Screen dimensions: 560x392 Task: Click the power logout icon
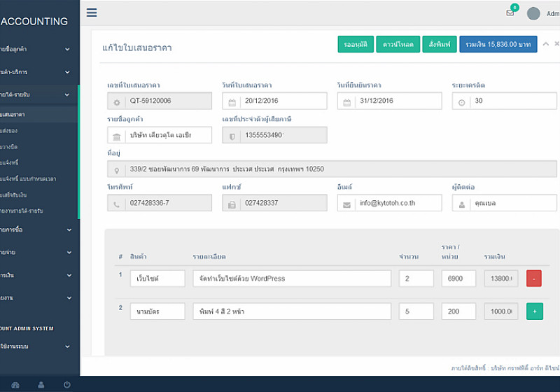[x=67, y=384]
